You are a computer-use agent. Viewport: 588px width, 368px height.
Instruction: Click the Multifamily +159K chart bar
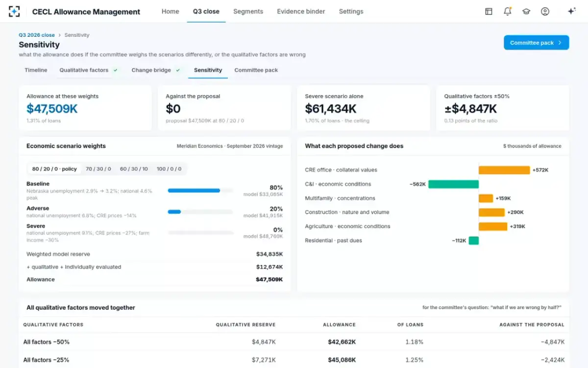pyautogui.click(x=486, y=198)
